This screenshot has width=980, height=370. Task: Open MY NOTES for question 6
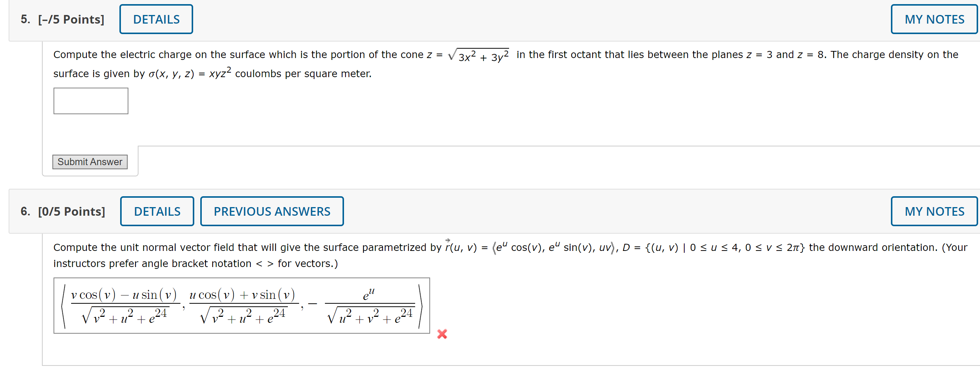coord(935,211)
